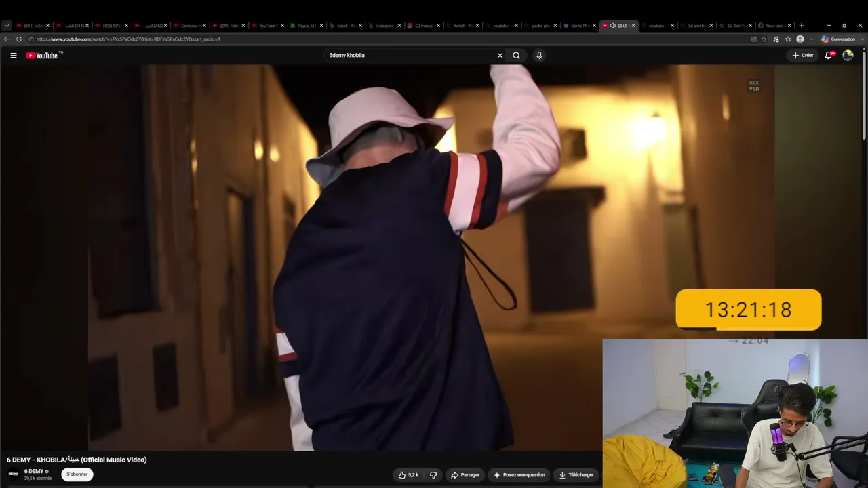Reload the page with refresh icon
Viewport: 868px width, 488px height.
pos(19,39)
